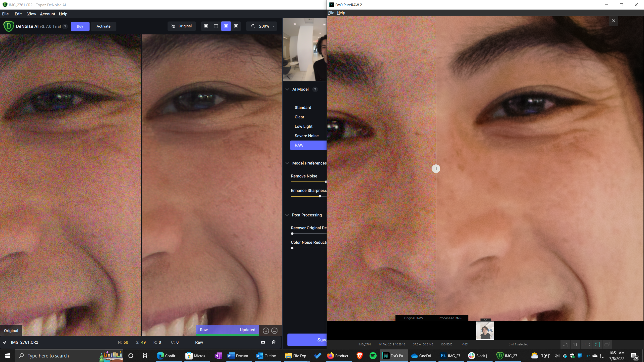Viewport: 644px width, 362px height.
Task: Click the fit-to-screen icon in PureRAW
Action: click(565, 344)
